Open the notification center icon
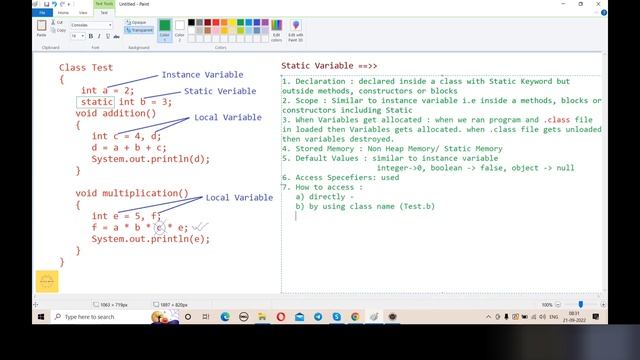The width and height of the screenshot is (640, 360). click(596, 317)
